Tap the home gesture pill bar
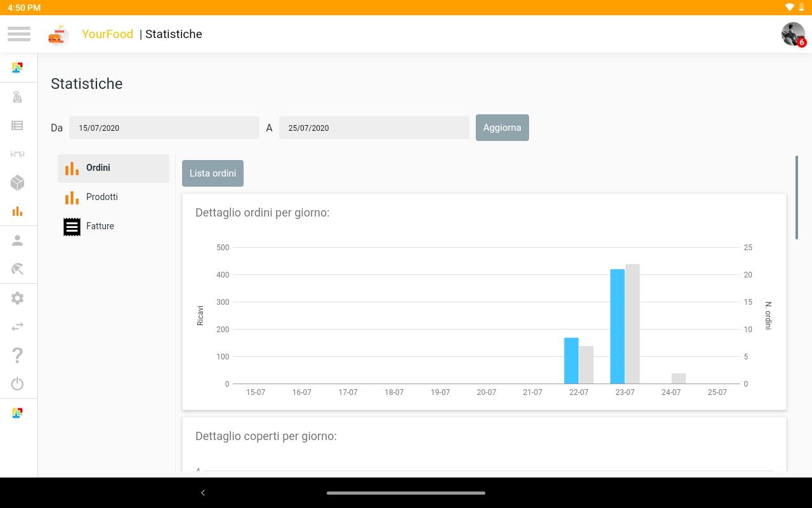This screenshot has height=508, width=812. coord(406,493)
